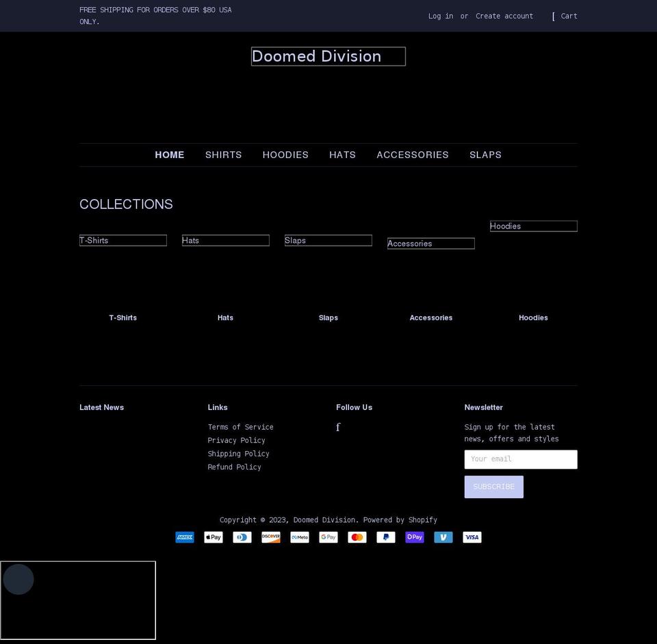Click the Venmo payment icon

443,537
